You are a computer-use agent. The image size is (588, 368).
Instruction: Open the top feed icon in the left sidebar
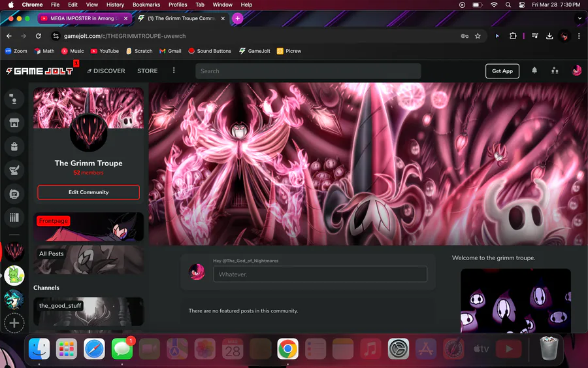pyautogui.click(x=14, y=99)
